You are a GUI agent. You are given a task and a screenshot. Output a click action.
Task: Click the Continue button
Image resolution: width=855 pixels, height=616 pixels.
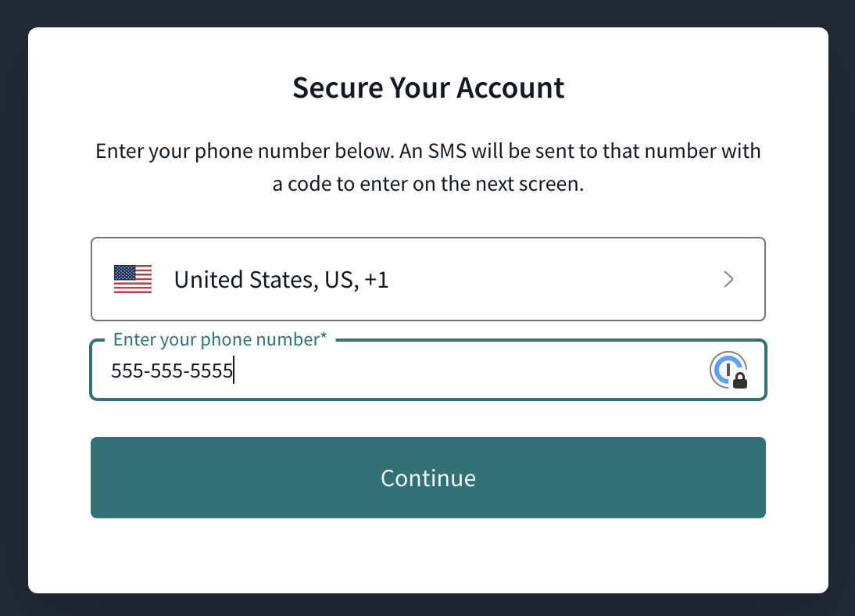(428, 478)
